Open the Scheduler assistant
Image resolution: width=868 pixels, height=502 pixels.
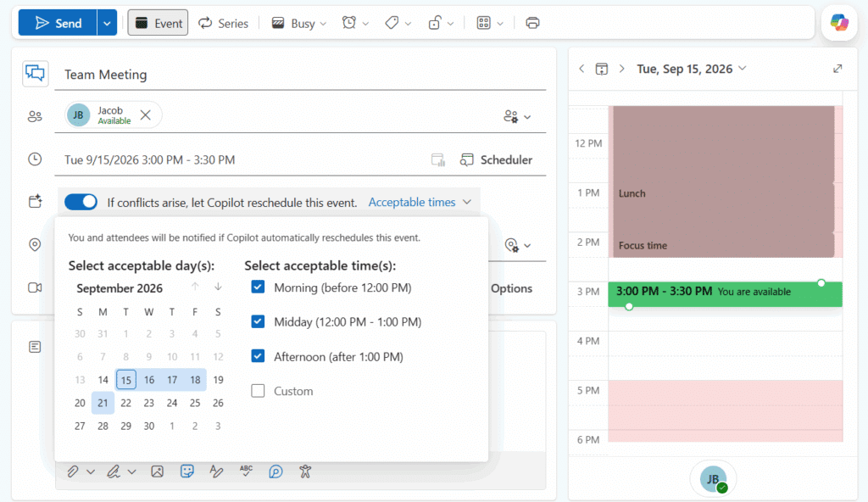[497, 159]
